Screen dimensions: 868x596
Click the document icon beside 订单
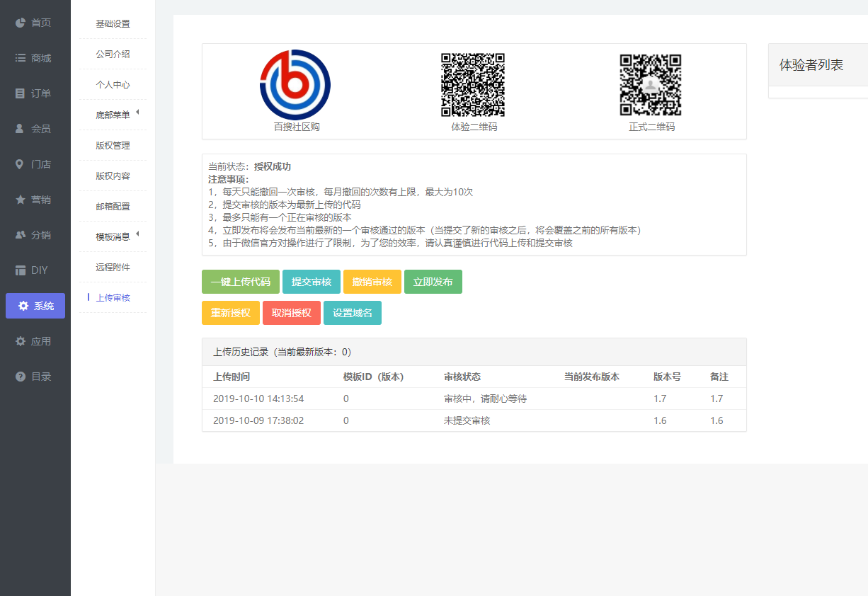21,93
